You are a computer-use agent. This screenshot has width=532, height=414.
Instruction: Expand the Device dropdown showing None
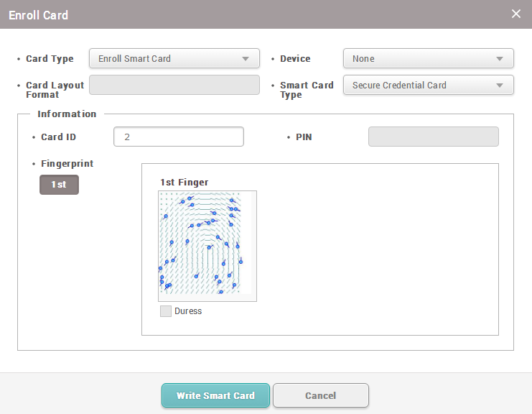pos(428,59)
